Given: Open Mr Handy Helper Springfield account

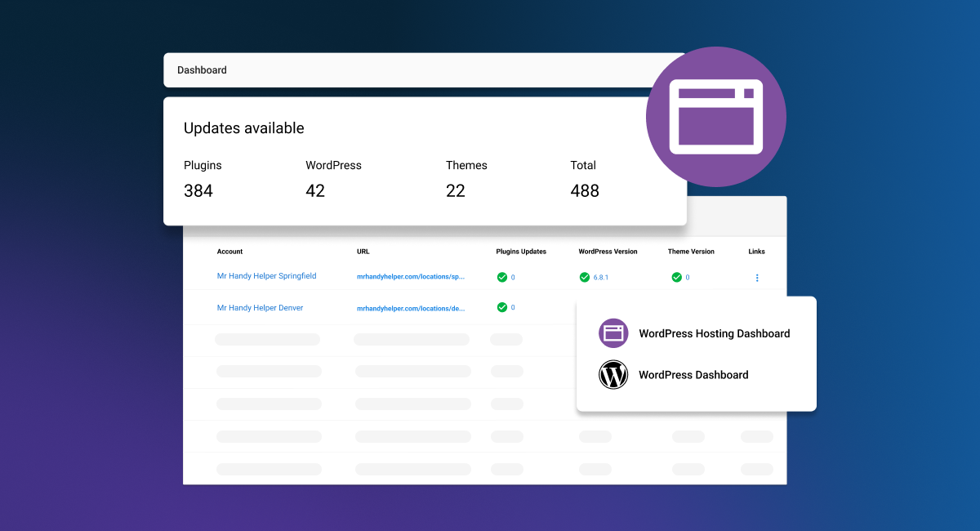Looking at the screenshot, I should tap(266, 276).
